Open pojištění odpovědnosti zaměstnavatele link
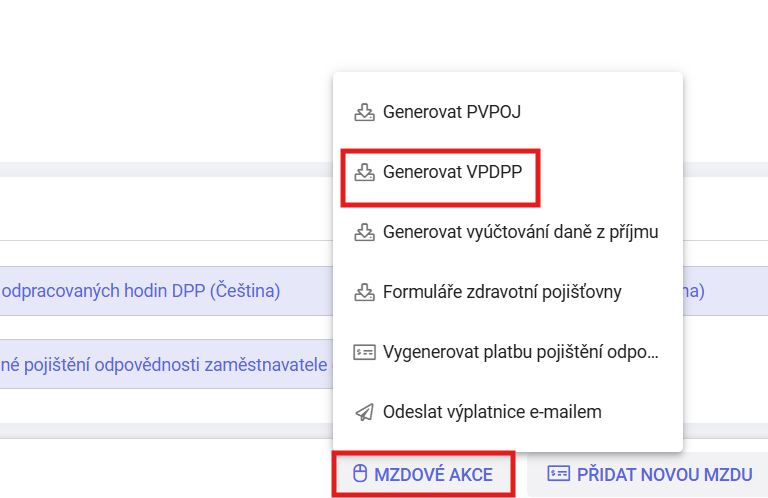The height and width of the screenshot is (498, 768). (x=164, y=365)
